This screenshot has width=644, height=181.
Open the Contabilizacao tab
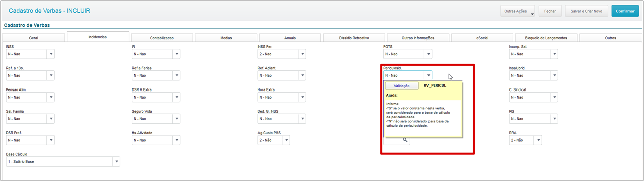[162, 38]
